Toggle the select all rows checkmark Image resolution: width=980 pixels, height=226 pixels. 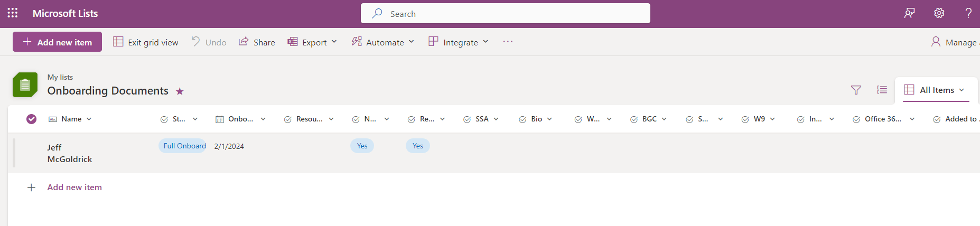32,119
